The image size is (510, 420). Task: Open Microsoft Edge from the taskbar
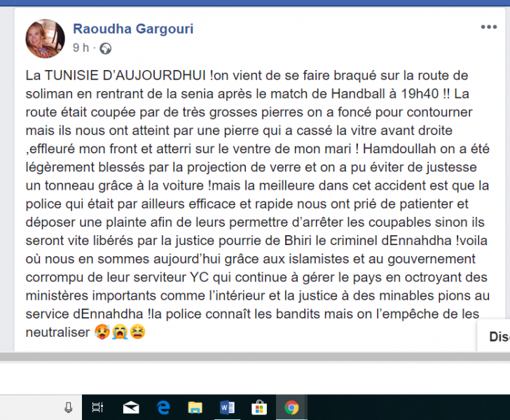tap(163, 407)
